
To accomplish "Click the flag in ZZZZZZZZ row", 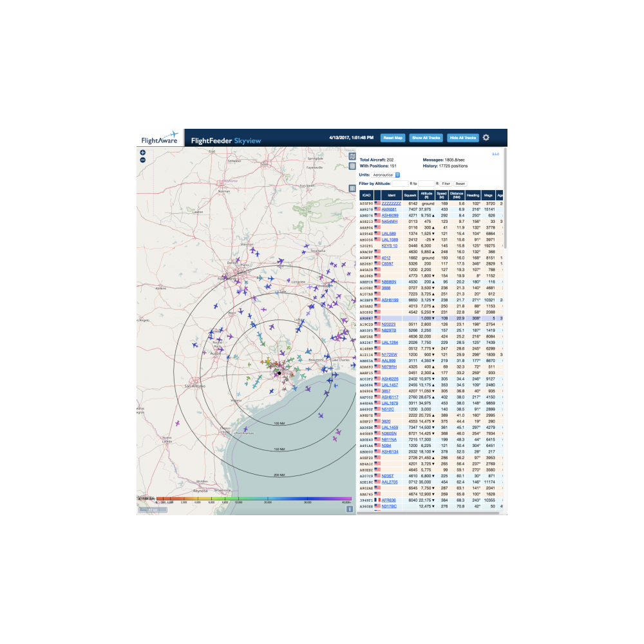I will [377, 204].
